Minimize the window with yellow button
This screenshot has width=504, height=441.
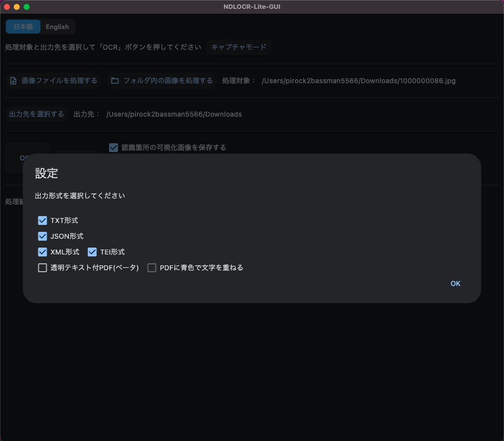click(x=17, y=7)
